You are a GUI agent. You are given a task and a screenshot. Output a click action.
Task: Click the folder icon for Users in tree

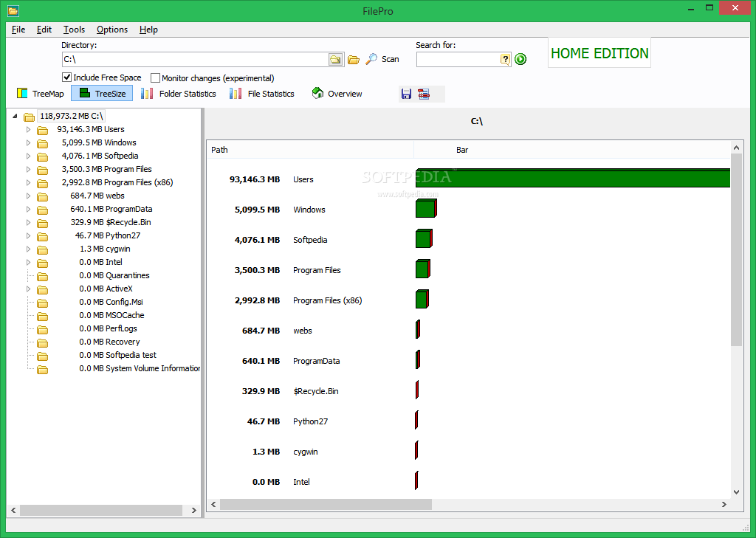click(42, 130)
